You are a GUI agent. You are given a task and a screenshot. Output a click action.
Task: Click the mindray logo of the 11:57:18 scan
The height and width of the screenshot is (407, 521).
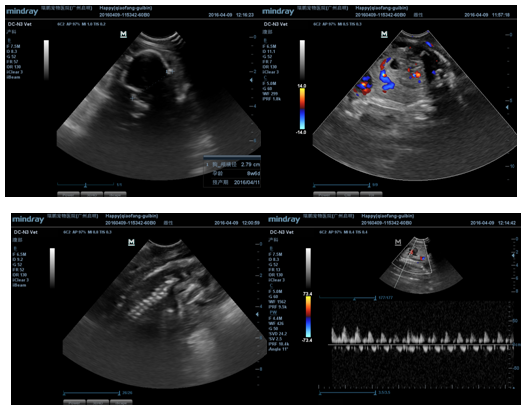278,12
